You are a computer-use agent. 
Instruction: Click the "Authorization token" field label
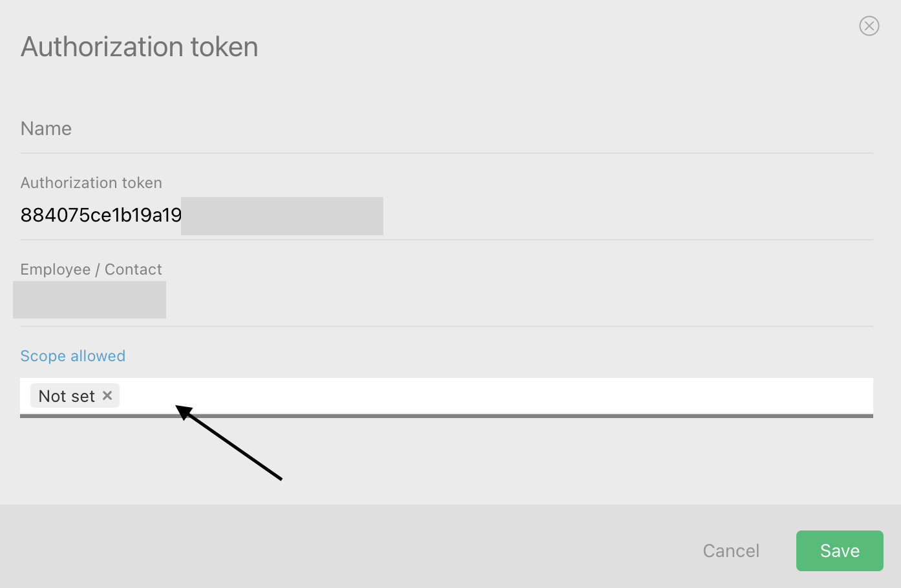tap(91, 183)
